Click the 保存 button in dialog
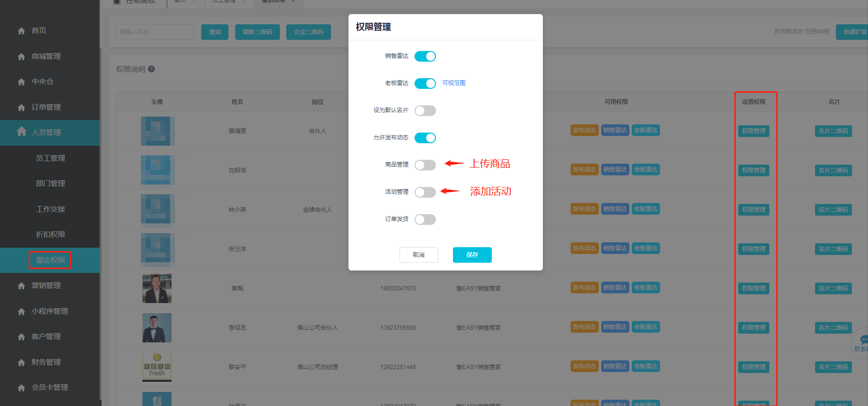The image size is (868, 406). point(472,255)
